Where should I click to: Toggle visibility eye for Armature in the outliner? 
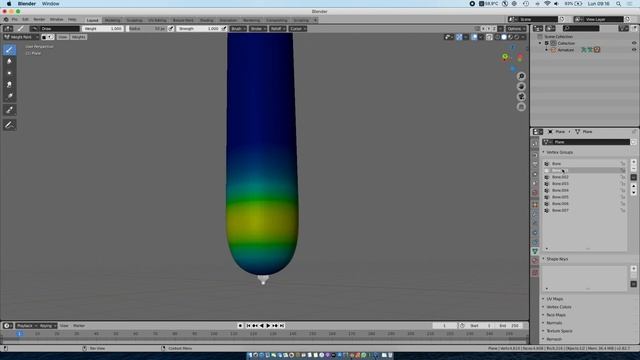634,50
